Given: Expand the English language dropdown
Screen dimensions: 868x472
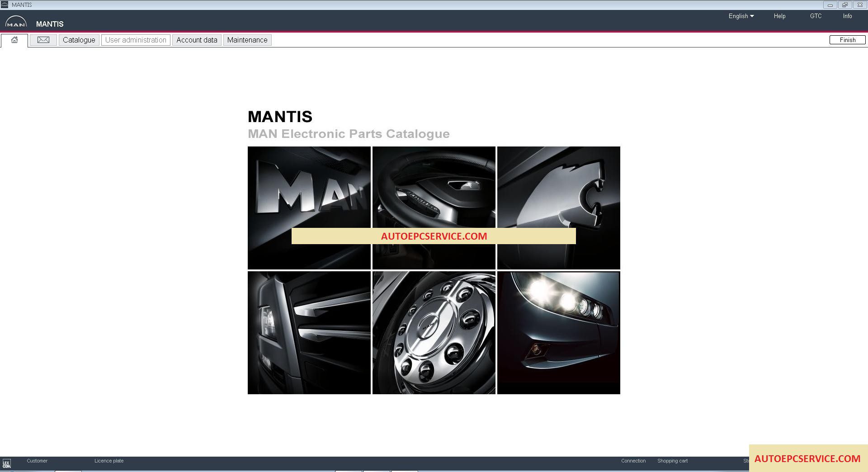Looking at the screenshot, I should point(741,16).
